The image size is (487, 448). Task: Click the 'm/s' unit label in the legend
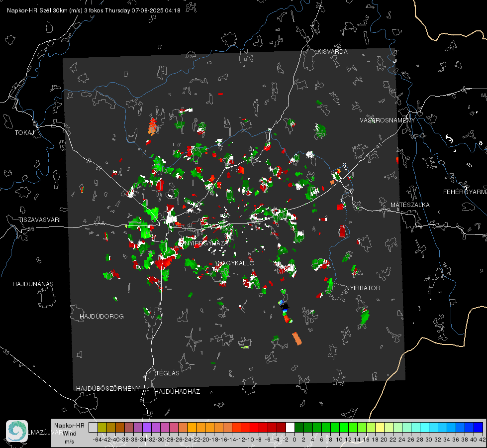[x=69, y=442]
